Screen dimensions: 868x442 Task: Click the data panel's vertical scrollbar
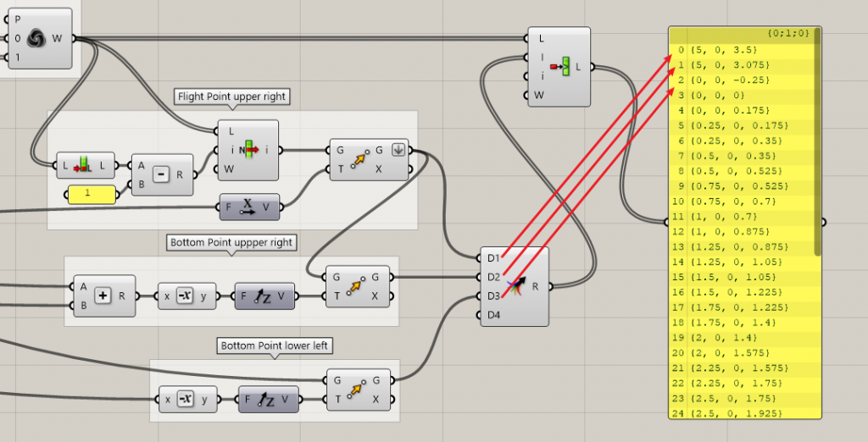point(817,144)
